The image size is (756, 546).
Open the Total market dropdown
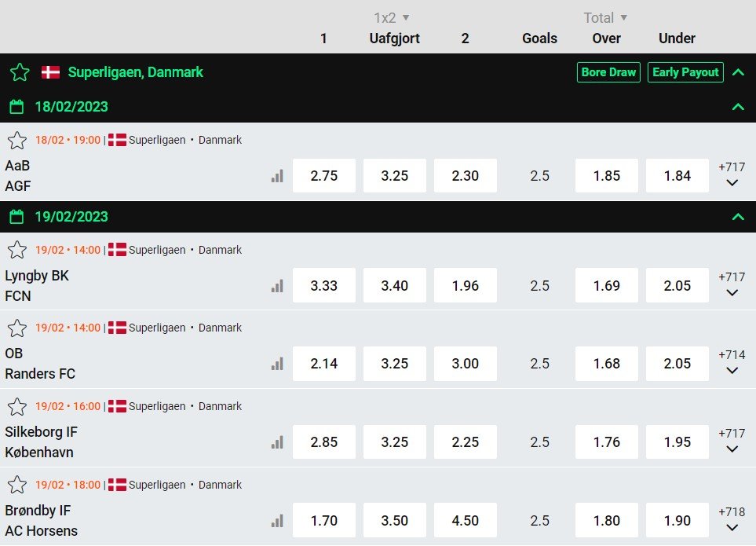pyautogui.click(x=605, y=17)
